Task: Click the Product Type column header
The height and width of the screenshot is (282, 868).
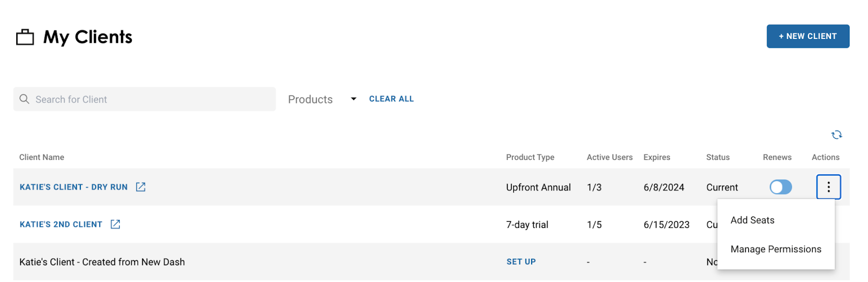Action: (x=530, y=157)
